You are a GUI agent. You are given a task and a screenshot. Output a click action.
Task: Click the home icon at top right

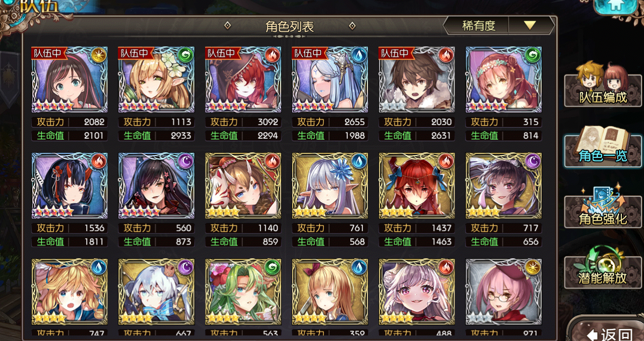tap(614, 6)
